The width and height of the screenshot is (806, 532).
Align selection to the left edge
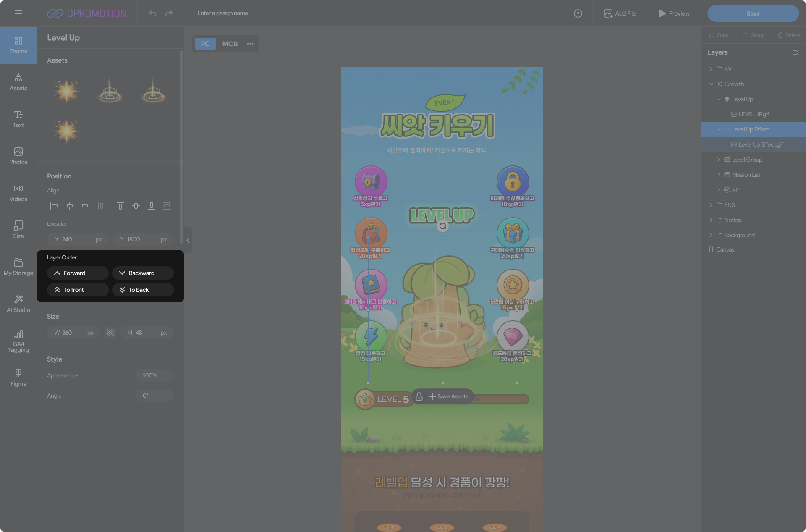tap(54, 206)
